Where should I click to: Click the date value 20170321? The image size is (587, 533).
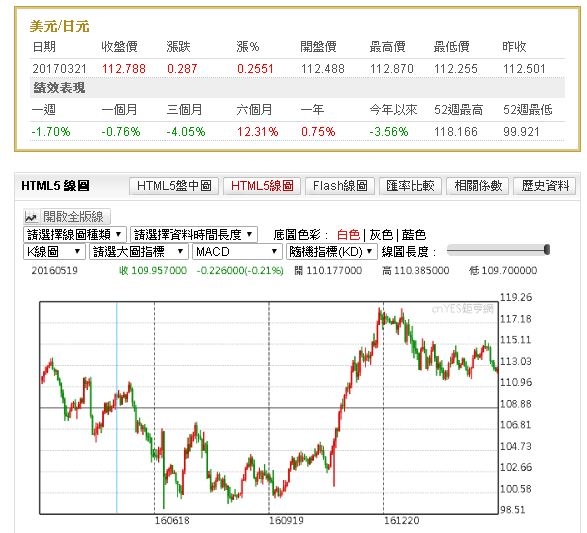coord(60,69)
